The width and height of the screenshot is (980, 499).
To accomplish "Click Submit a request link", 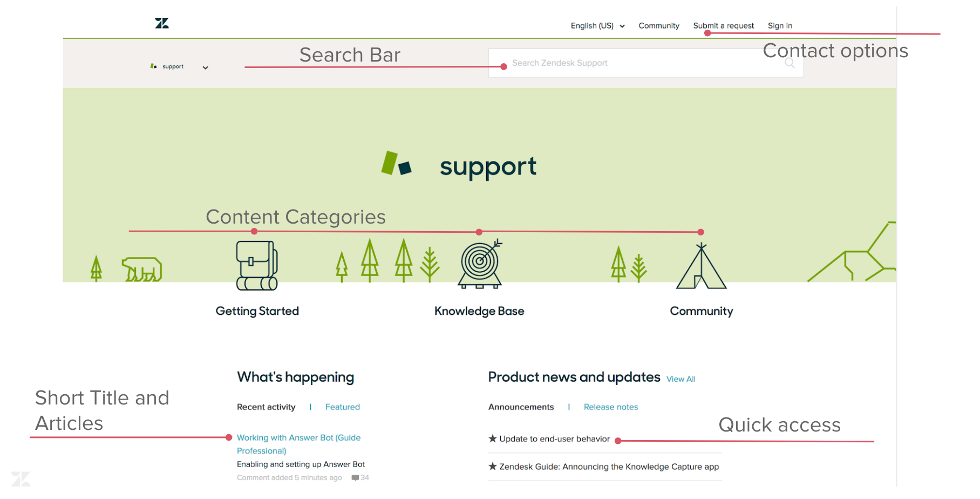I will [x=723, y=26].
